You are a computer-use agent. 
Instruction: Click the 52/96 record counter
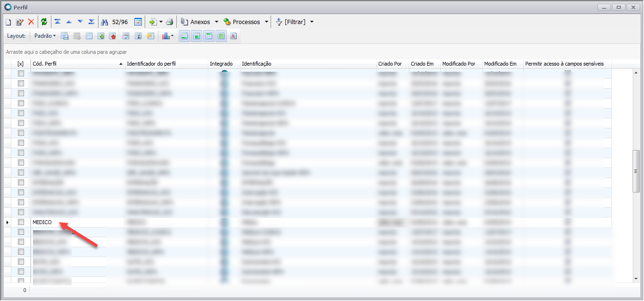click(x=120, y=22)
